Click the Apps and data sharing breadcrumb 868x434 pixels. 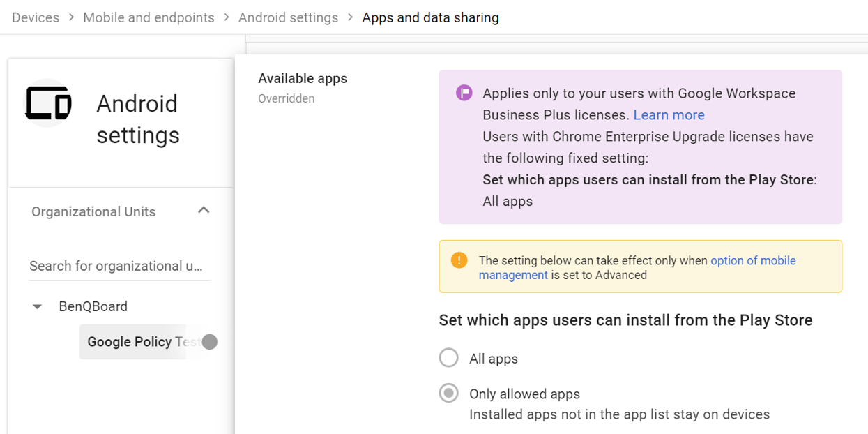[x=430, y=17]
